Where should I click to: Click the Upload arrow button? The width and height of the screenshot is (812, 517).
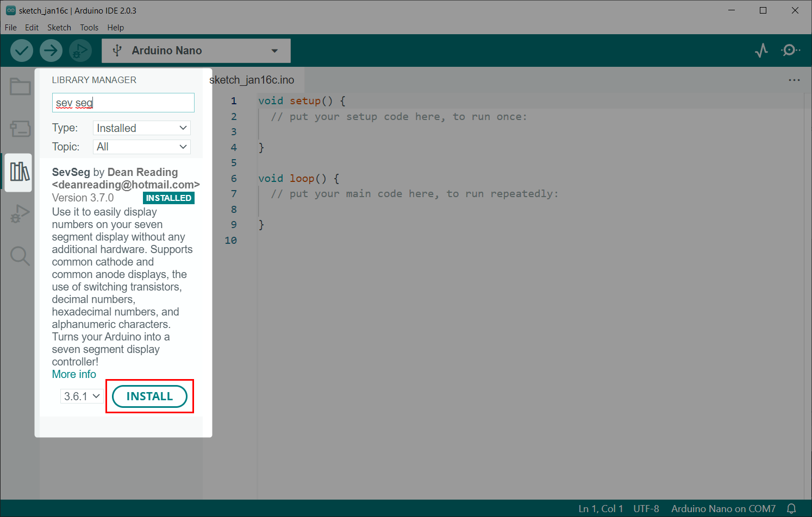click(51, 51)
